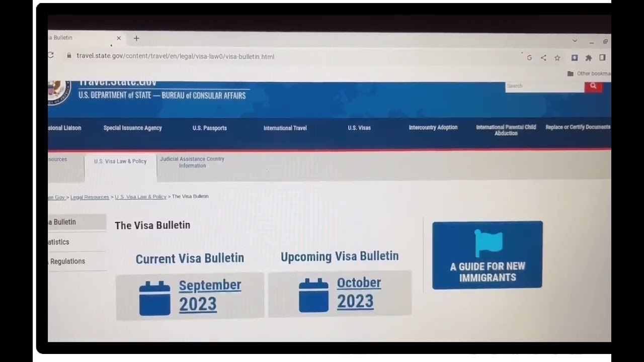The height and width of the screenshot is (362, 644).
Task: Open the Special Issuance Agency menu
Action: point(133,128)
